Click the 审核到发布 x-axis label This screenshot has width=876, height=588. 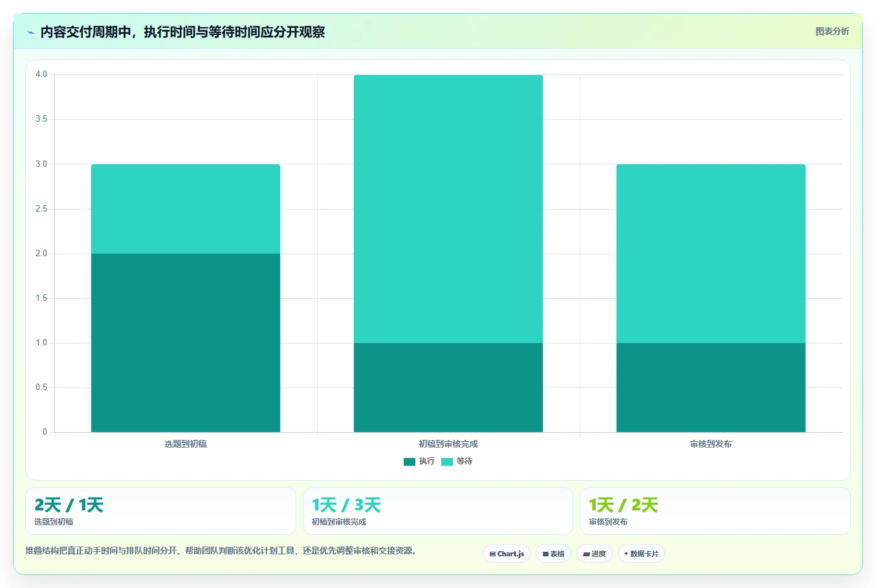click(711, 444)
